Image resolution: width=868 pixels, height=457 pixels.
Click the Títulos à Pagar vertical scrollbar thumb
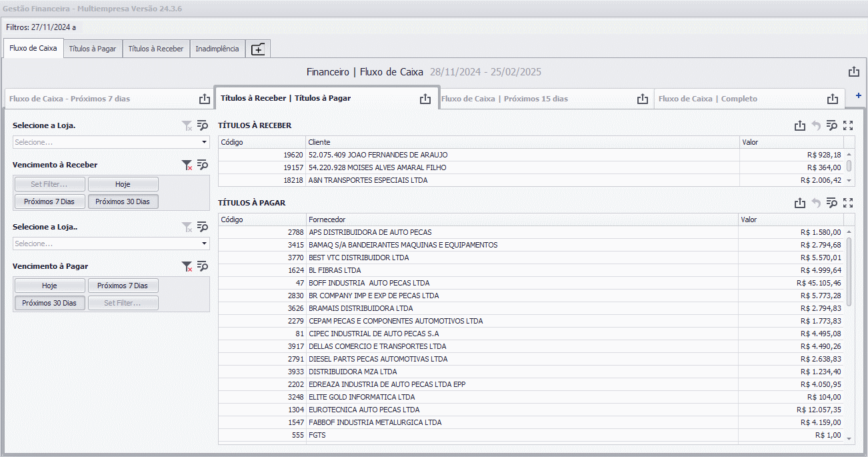click(x=849, y=272)
